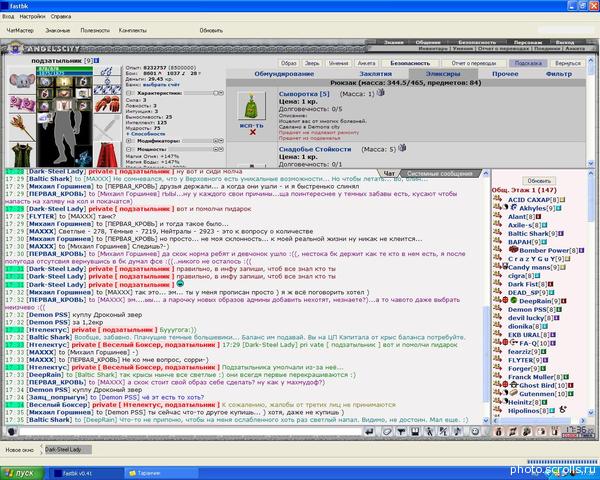
Task: Click the Windows Пуск start button
Action: point(23,473)
